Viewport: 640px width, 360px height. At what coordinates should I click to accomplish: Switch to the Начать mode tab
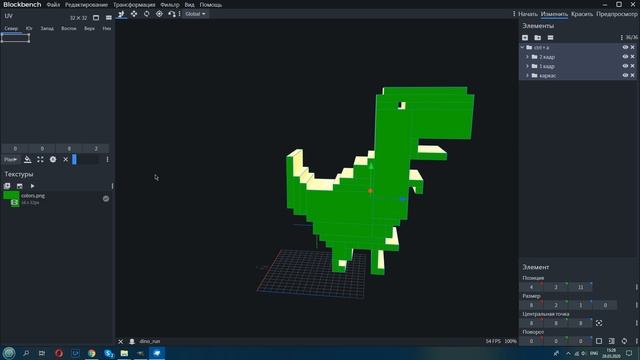coord(528,14)
